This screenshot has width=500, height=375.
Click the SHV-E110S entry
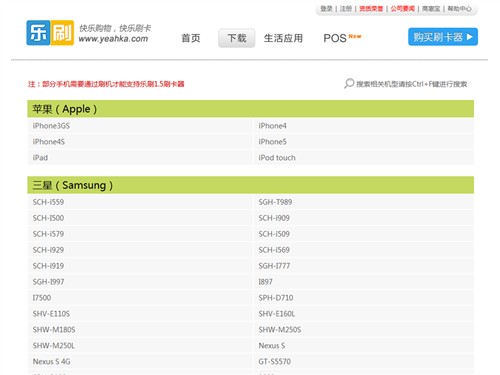[51, 314]
